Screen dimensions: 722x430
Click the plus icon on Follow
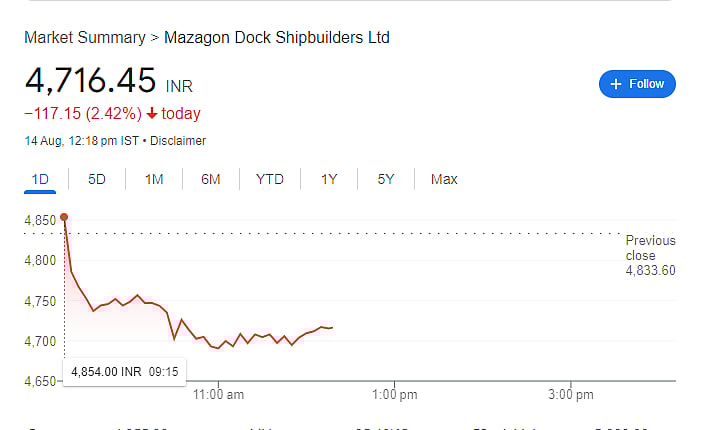click(x=616, y=84)
